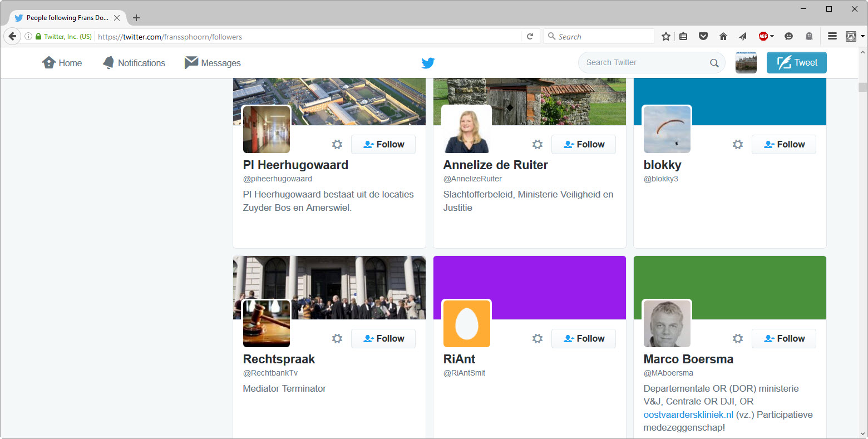Click the paper plane send icon
868x439 pixels.
pyautogui.click(x=743, y=37)
